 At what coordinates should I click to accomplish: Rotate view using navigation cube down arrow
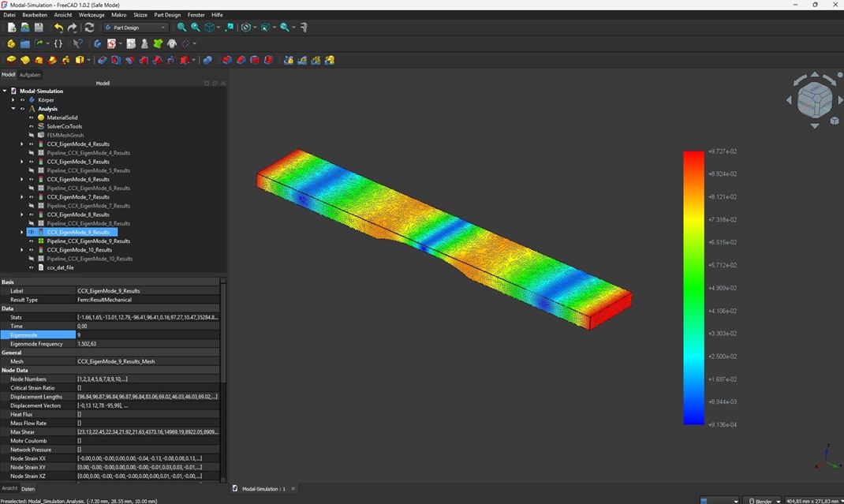click(814, 125)
